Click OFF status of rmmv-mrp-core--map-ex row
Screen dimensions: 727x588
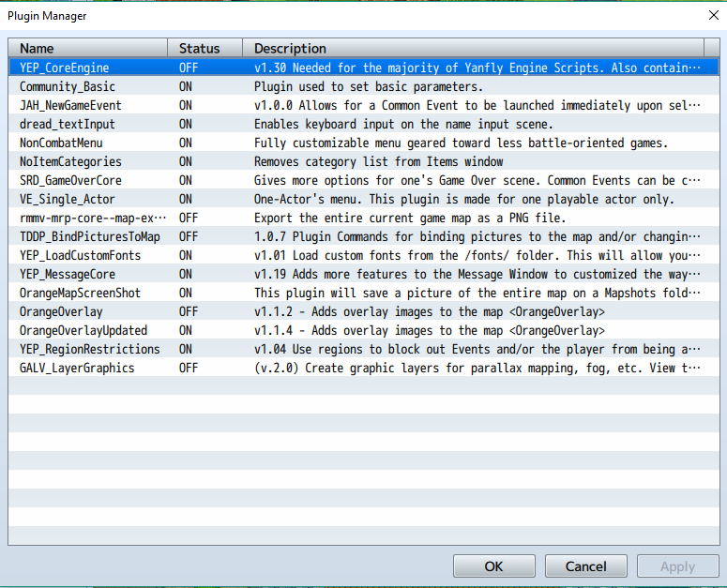(x=189, y=218)
